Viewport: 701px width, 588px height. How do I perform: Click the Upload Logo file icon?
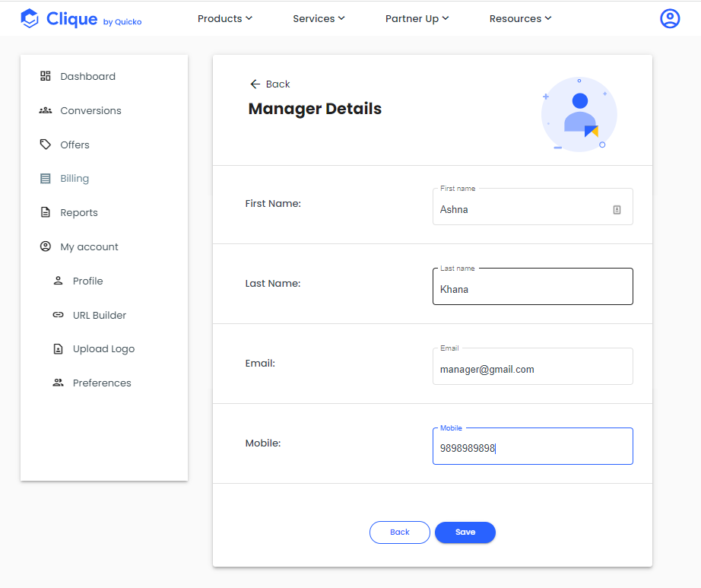click(x=58, y=349)
